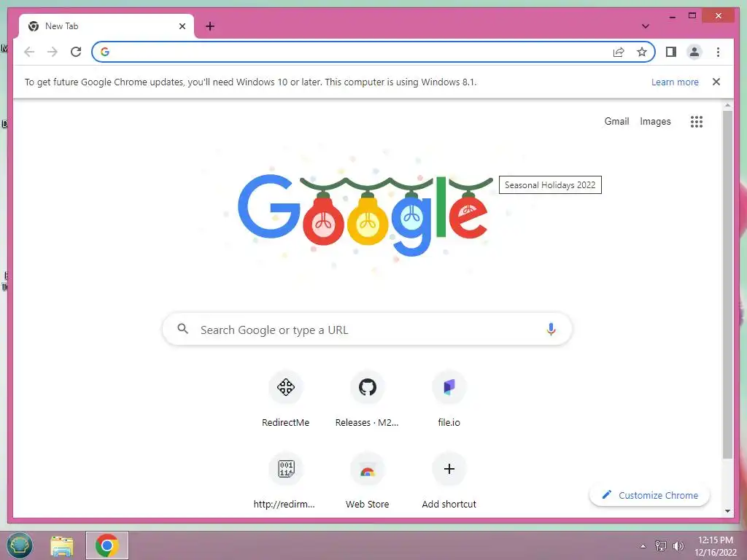Open the side panel icon
The width and height of the screenshot is (747, 560).
[671, 52]
